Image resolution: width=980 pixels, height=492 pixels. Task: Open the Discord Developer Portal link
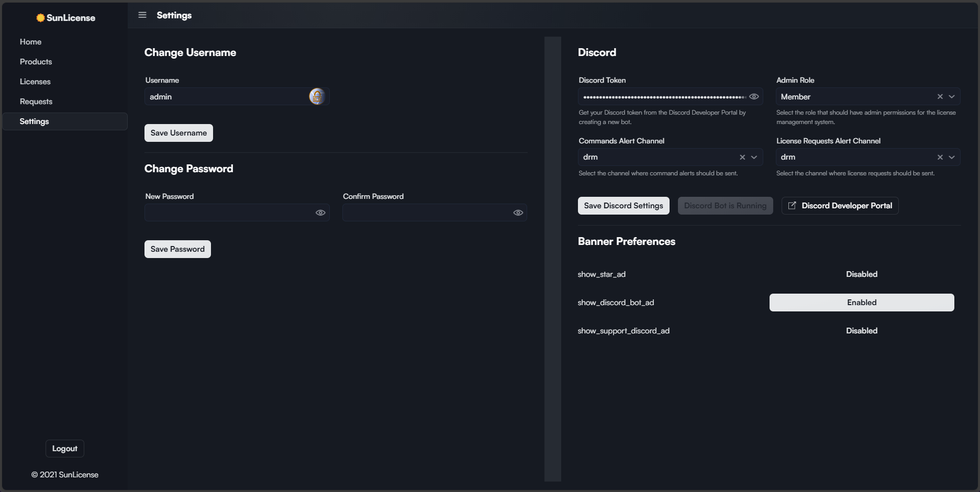840,206
